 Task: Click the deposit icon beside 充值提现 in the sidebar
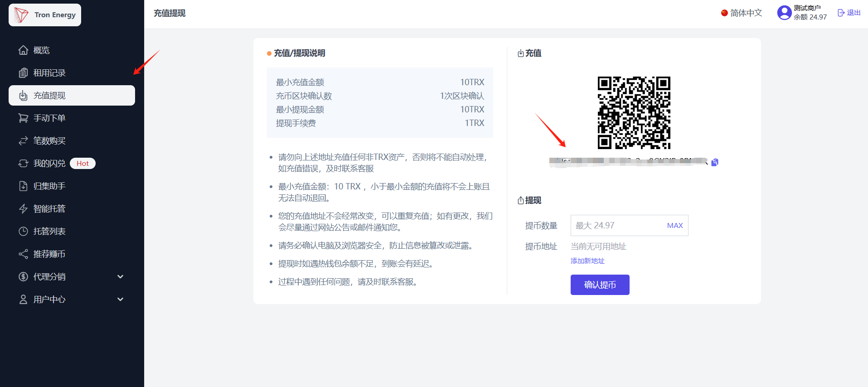[x=23, y=96]
